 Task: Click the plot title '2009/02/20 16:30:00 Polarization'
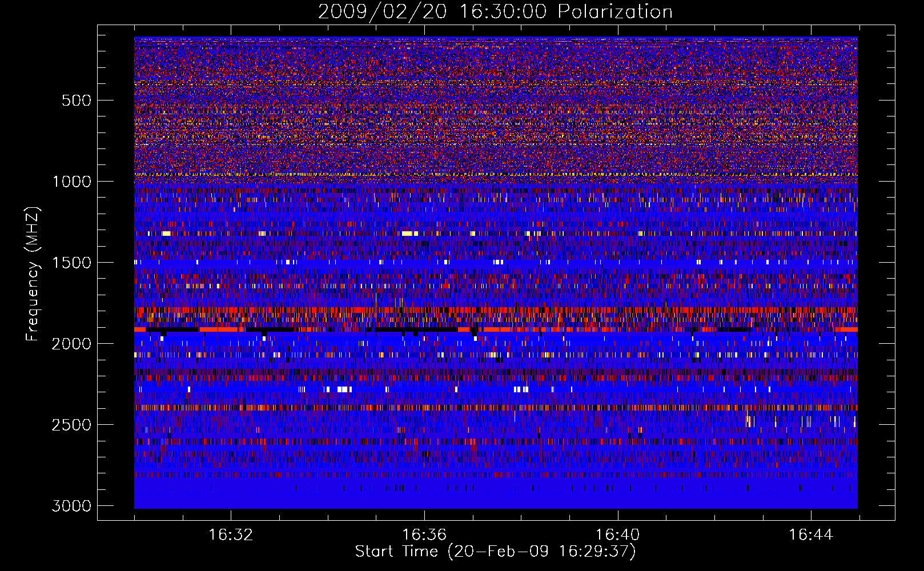coord(495,11)
